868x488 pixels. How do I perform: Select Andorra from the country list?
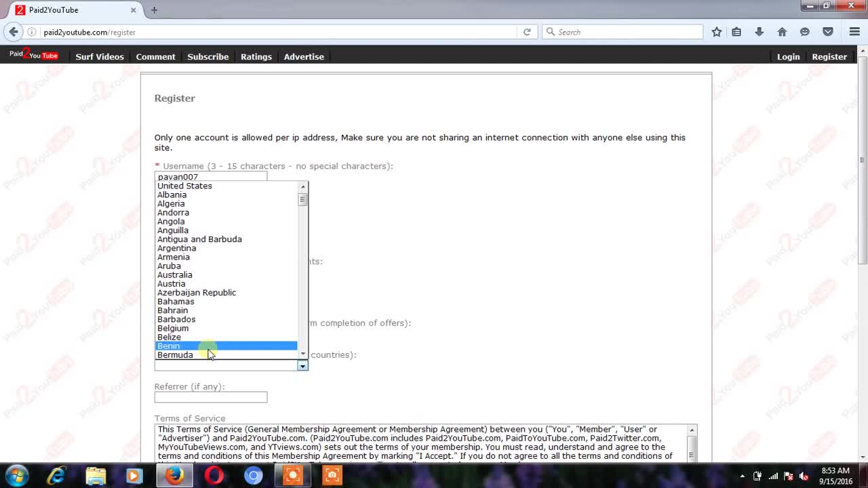226,212
